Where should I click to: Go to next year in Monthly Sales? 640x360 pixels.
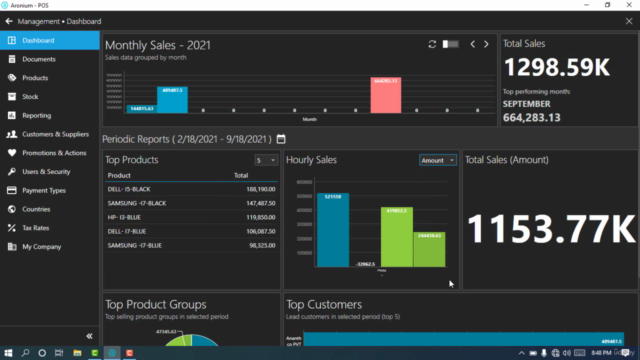tap(486, 44)
